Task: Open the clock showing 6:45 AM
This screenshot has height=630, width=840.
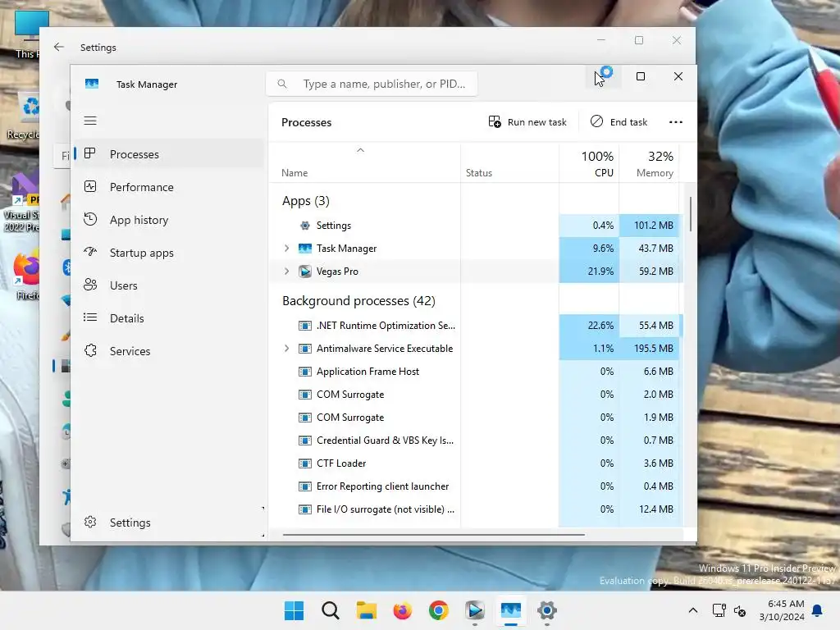Action: (x=782, y=610)
